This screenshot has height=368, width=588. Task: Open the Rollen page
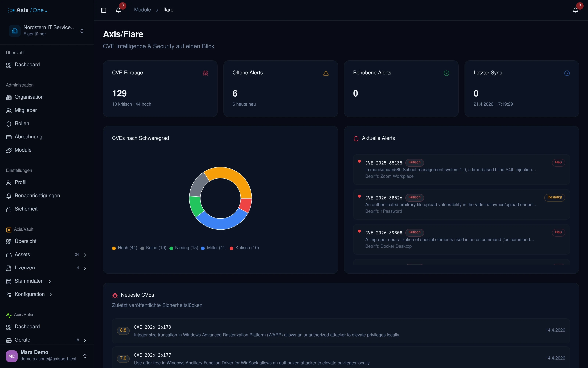pyautogui.click(x=47, y=124)
